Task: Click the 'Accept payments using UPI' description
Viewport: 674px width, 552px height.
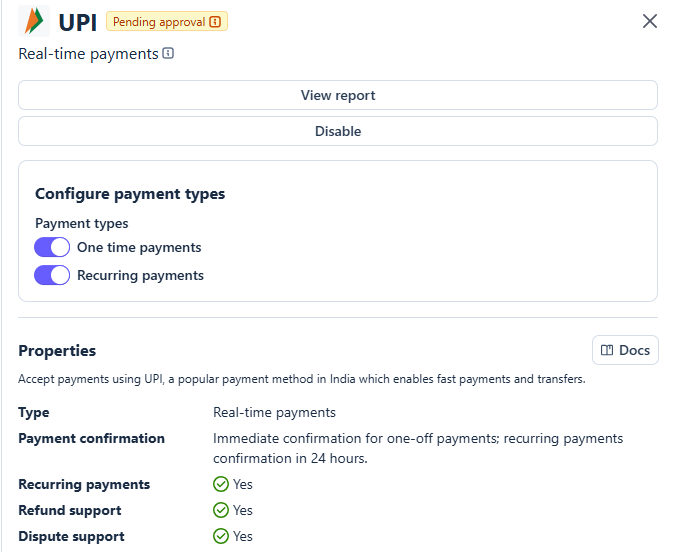Action: coord(302,379)
